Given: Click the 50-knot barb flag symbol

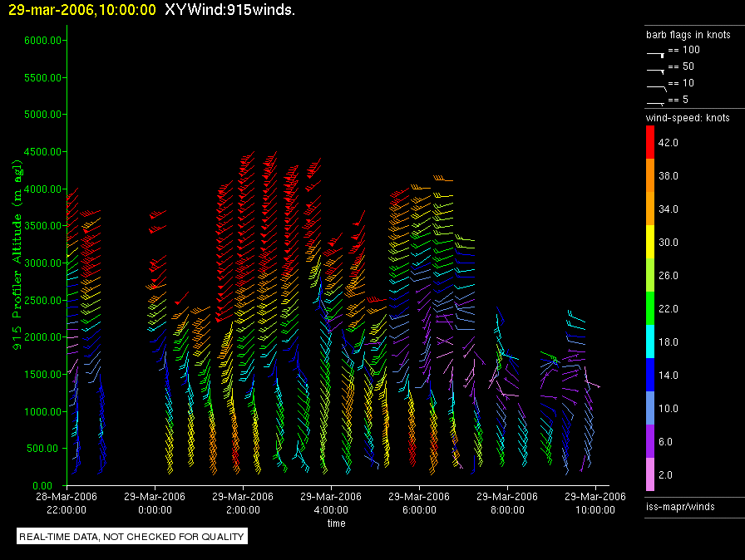Looking at the screenshot, I should tap(655, 70).
